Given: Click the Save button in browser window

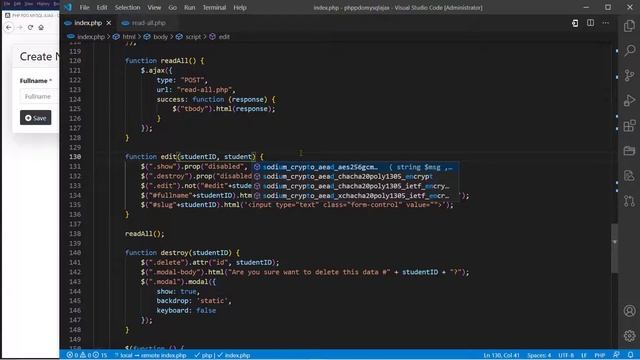Looking at the screenshot, I should [36, 118].
